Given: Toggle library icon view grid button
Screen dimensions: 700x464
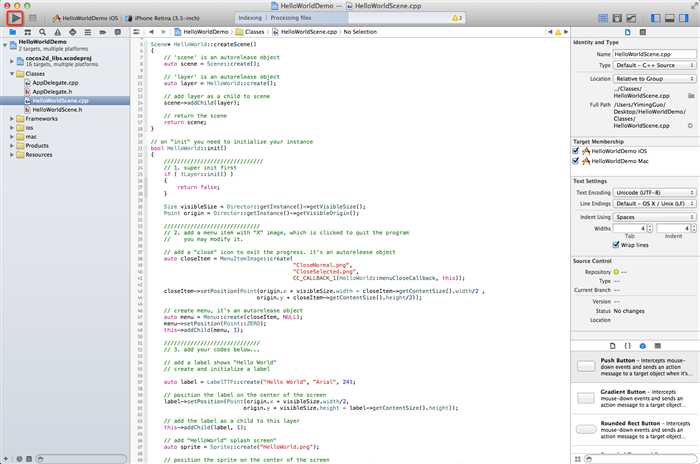Looking at the screenshot, I should (577, 459).
